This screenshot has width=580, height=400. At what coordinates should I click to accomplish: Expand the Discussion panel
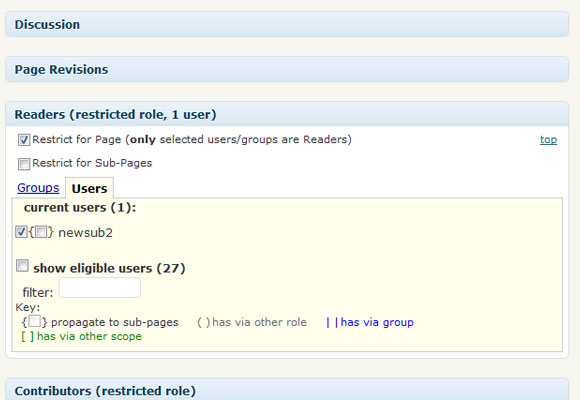coord(287,24)
